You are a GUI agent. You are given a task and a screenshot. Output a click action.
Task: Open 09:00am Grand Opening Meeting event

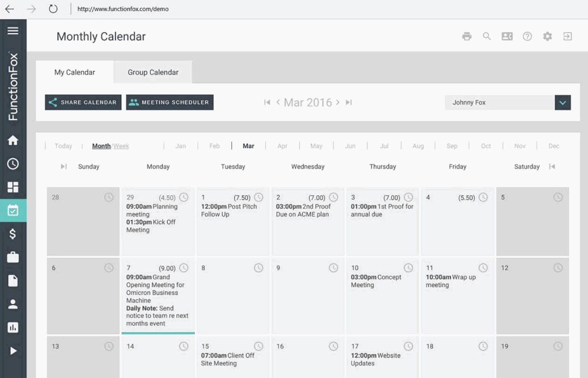pyautogui.click(x=155, y=289)
